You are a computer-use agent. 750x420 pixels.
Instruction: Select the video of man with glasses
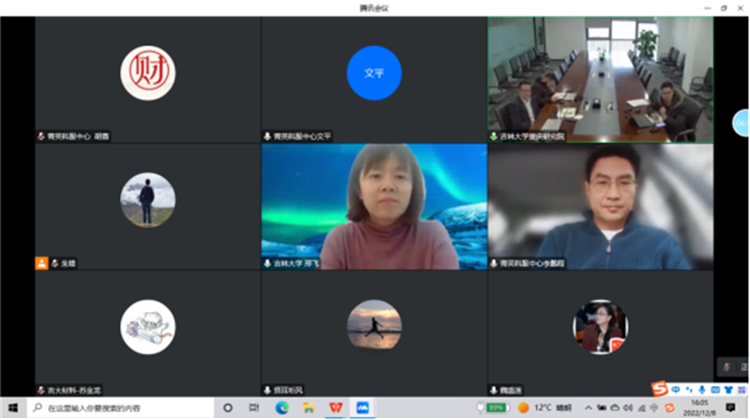[600, 207]
